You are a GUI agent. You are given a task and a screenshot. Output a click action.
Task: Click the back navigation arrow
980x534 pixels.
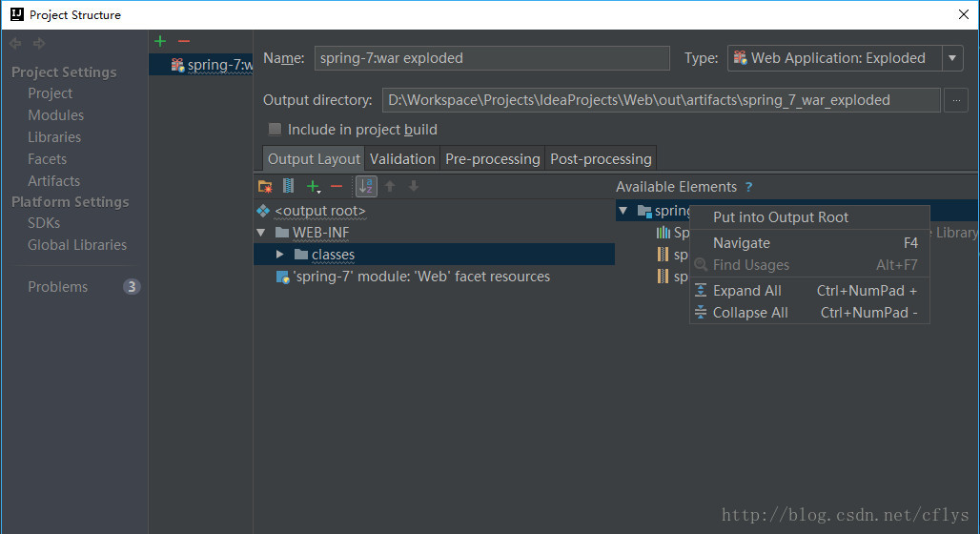15,43
